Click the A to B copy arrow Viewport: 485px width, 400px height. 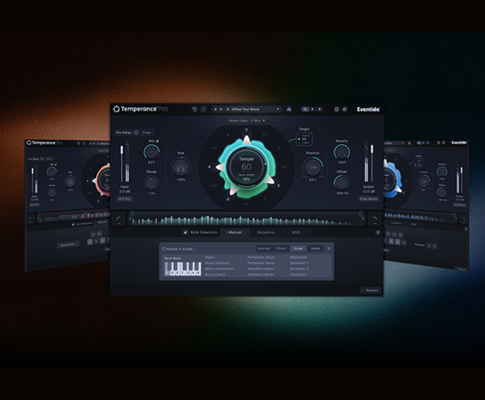point(312,109)
